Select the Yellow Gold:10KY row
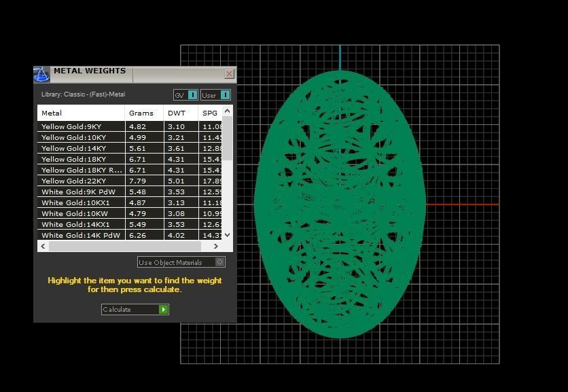Image resolution: width=568 pixels, height=392 pixels. click(x=130, y=137)
